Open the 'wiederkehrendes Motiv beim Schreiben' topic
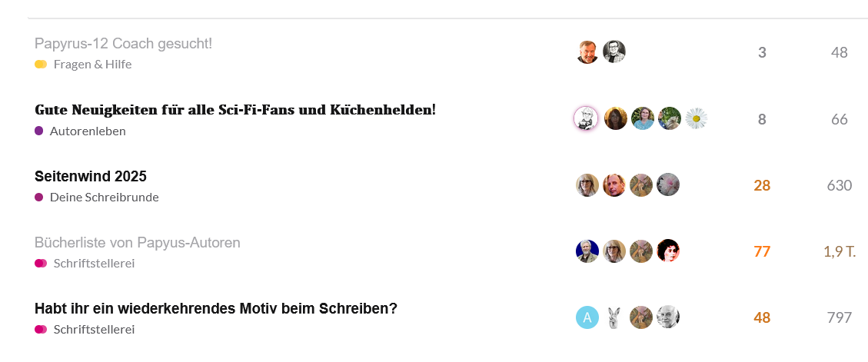Viewport: 868px width, 362px height. click(216, 309)
